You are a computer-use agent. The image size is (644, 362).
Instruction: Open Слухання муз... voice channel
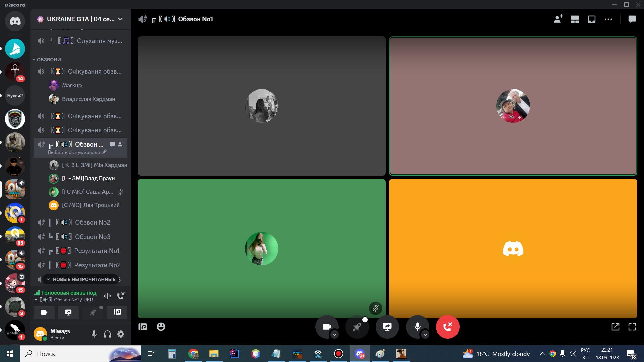coord(80,41)
